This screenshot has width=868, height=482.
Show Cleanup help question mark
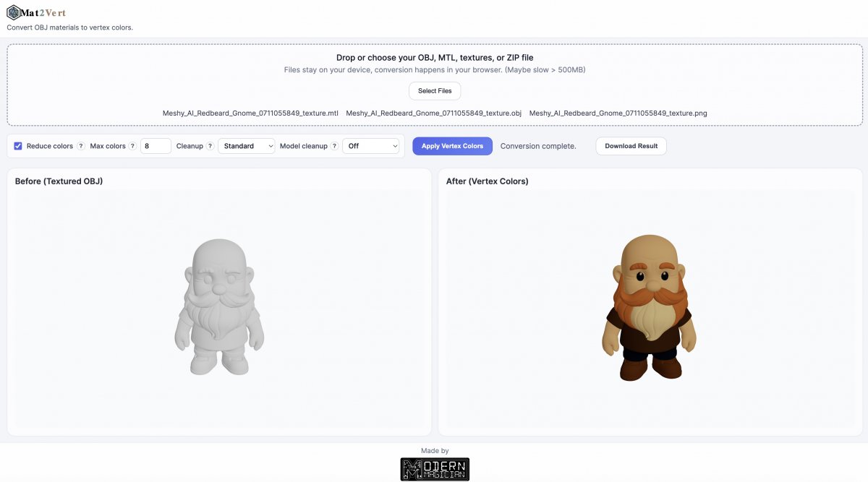210,146
